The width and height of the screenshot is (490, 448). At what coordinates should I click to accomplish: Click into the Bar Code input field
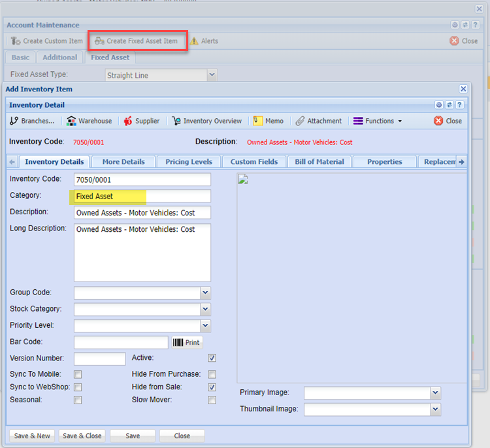[x=121, y=342]
